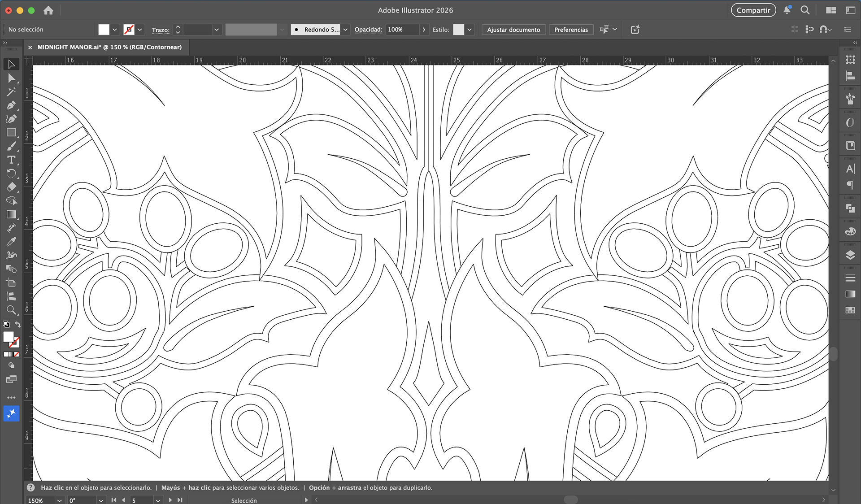Click Ajustar documento button
The height and width of the screenshot is (504, 861).
click(x=513, y=30)
